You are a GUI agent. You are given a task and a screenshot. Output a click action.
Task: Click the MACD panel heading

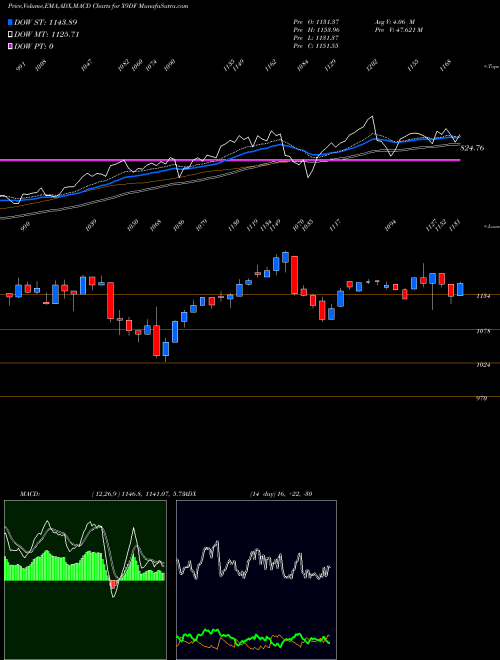tap(30, 493)
